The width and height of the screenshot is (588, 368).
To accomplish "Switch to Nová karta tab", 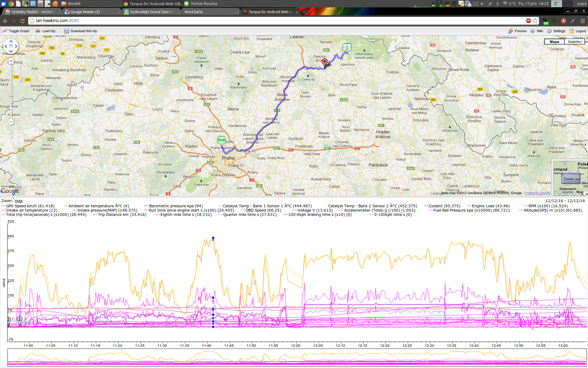I will click(x=210, y=12).
